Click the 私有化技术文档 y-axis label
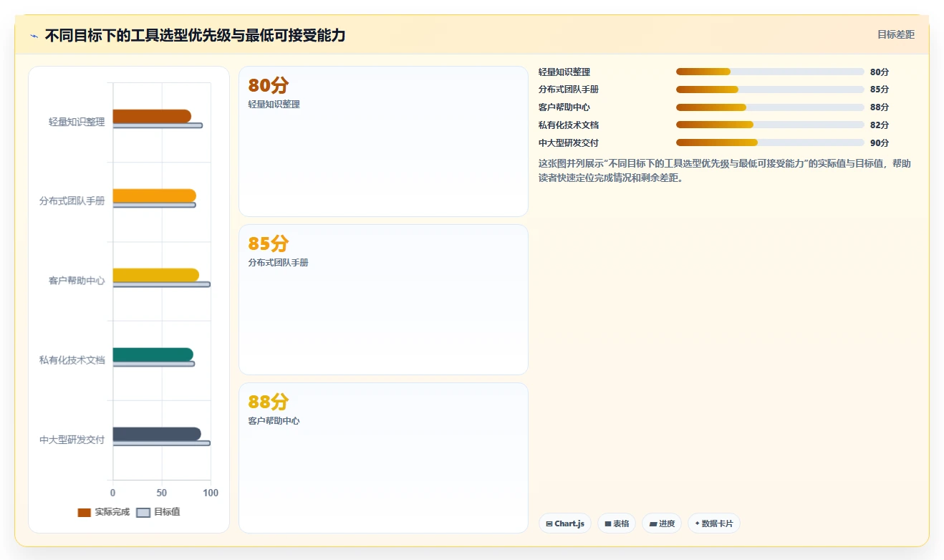 [x=72, y=360]
